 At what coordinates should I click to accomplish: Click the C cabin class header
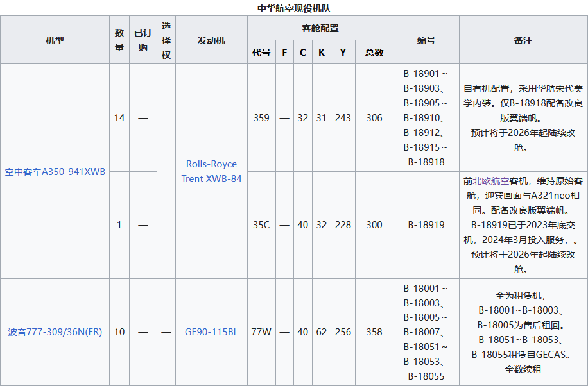tap(303, 53)
